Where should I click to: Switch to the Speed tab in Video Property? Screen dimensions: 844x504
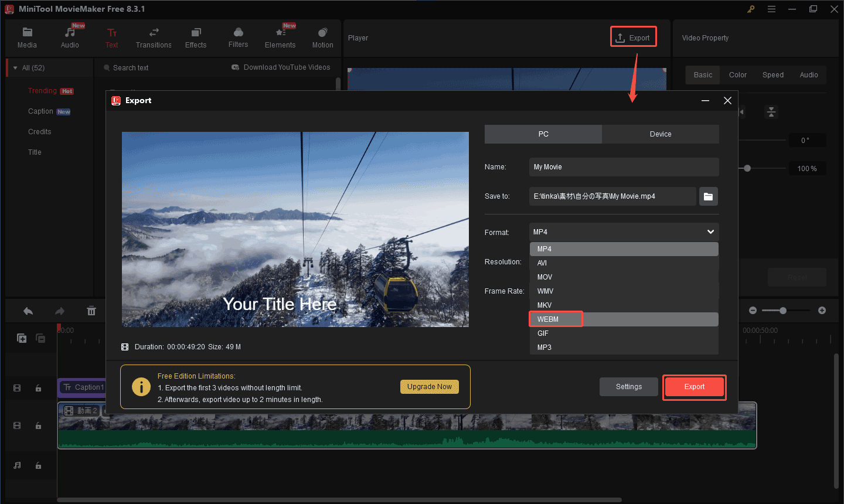click(x=772, y=75)
